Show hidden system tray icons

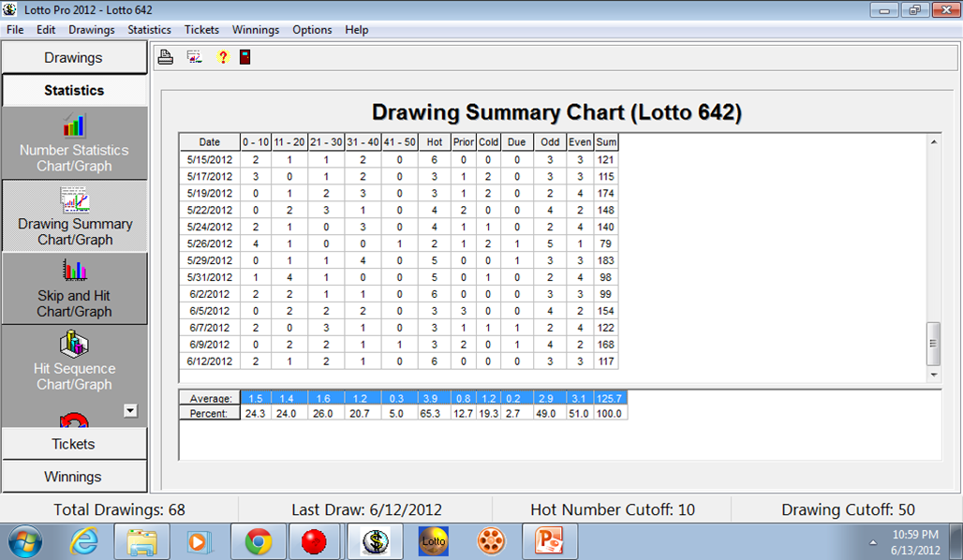(873, 542)
